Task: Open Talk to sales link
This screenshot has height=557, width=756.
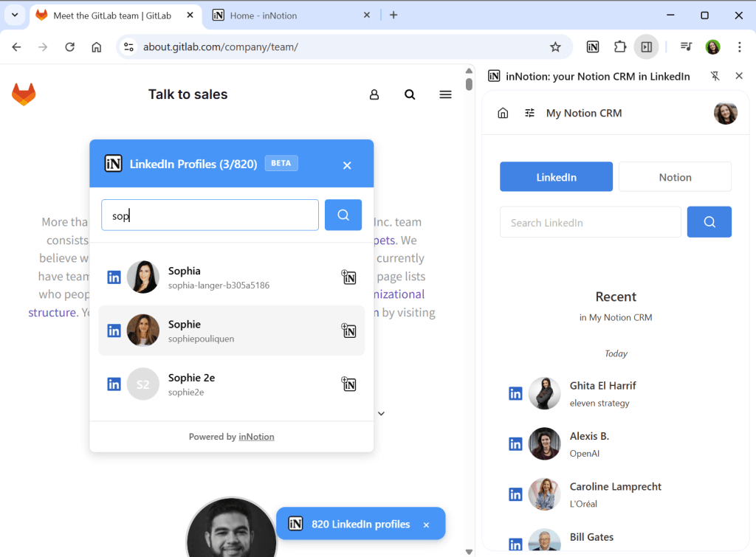Action: [188, 94]
